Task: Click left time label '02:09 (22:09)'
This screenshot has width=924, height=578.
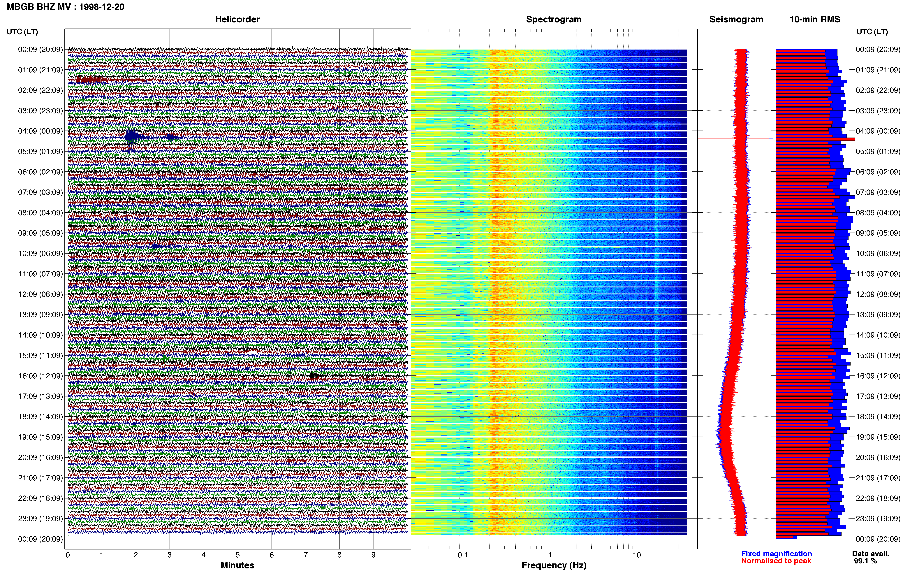Action: (x=41, y=90)
